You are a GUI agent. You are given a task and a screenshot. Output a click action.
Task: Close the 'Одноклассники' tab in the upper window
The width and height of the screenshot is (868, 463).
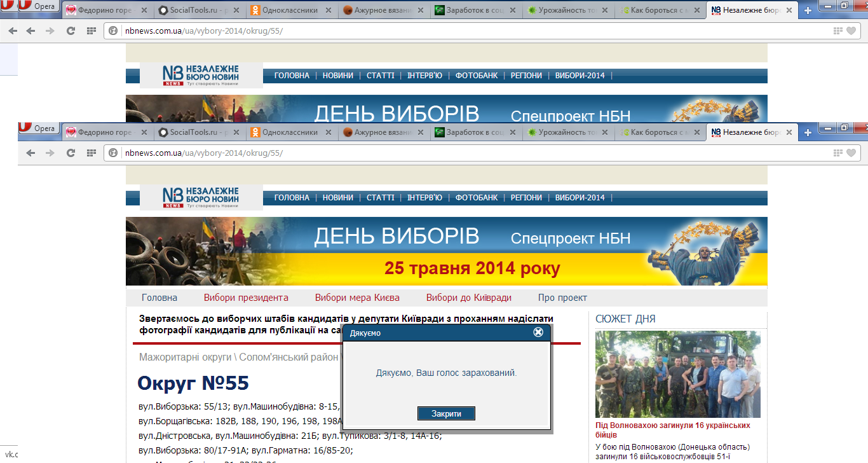(x=330, y=10)
